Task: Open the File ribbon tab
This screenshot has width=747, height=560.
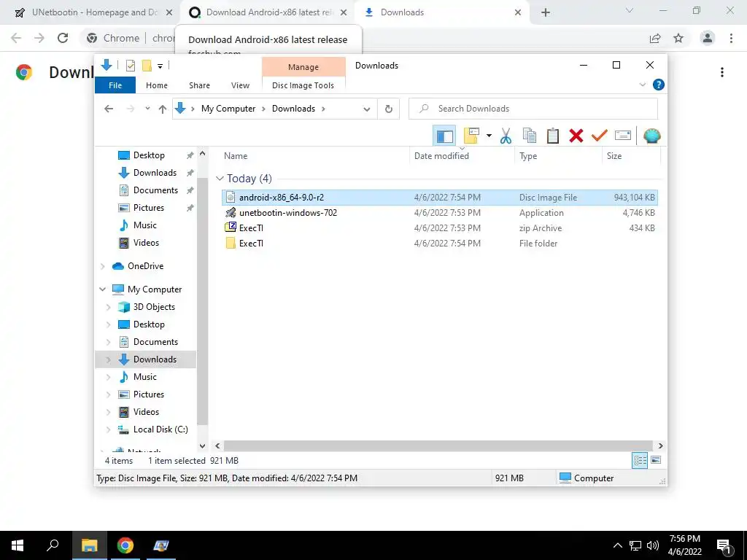Action: (115, 85)
